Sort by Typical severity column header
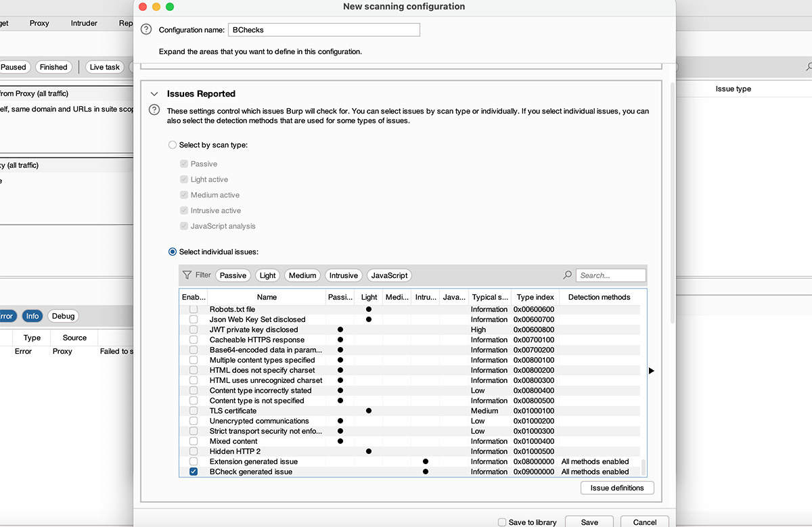This screenshot has height=527, width=812. pyautogui.click(x=490, y=297)
